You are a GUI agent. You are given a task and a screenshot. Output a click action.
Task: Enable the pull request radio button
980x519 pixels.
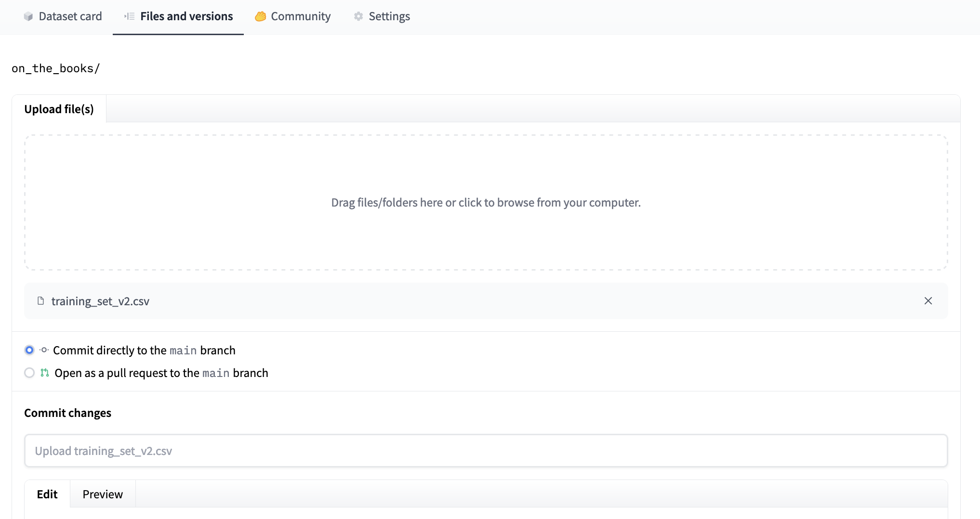(29, 373)
